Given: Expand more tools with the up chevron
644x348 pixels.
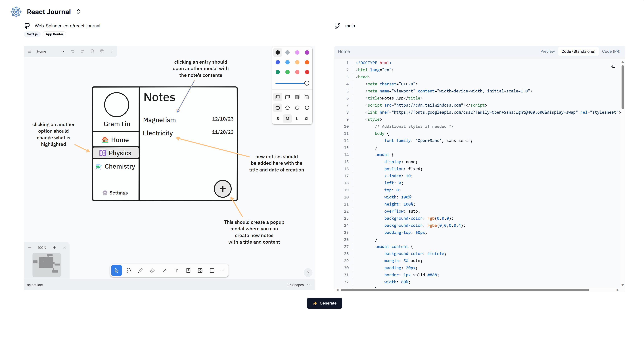Looking at the screenshot, I should pyautogui.click(x=223, y=270).
